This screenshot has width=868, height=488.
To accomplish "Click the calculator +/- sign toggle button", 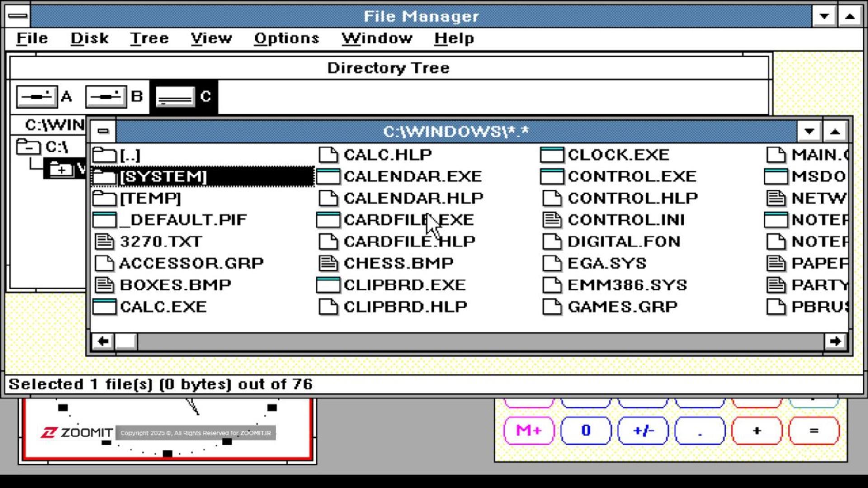I will pyautogui.click(x=643, y=431).
